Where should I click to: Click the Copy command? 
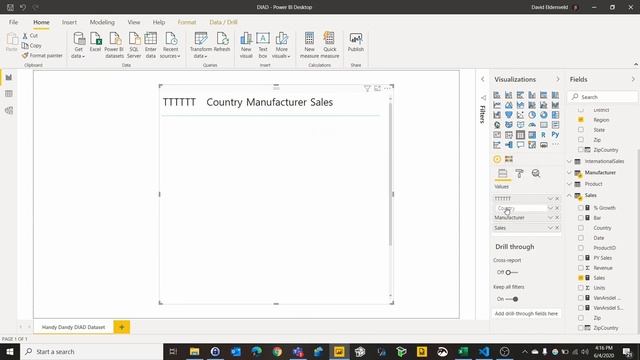tap(31, 45)
